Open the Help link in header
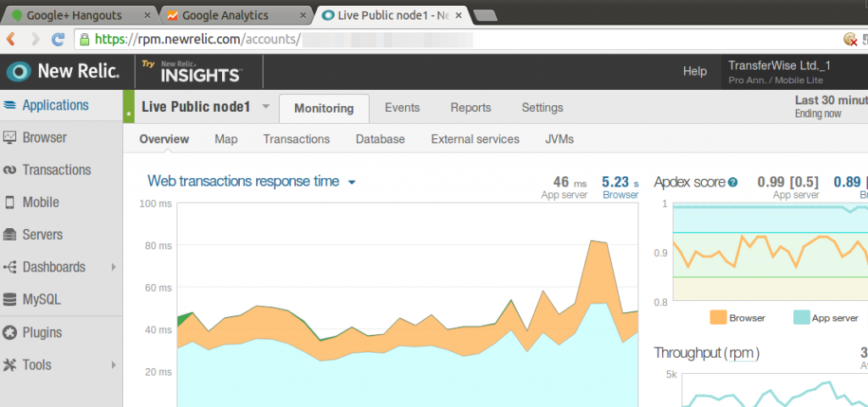The width and height of the screenshot is (868, 407). point(695,71)
